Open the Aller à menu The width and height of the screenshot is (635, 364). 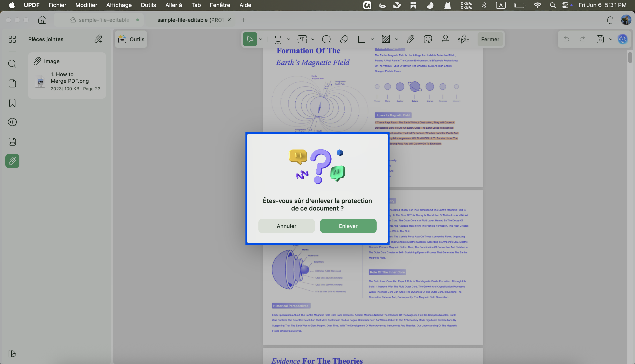pyautogui.click(x=174, y=5)
